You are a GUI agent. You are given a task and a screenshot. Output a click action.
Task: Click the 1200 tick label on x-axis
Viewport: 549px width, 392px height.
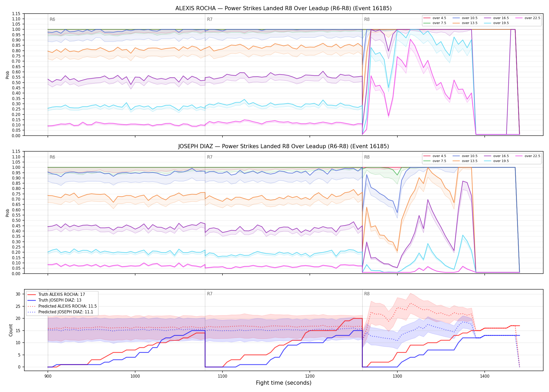(310, 376)
